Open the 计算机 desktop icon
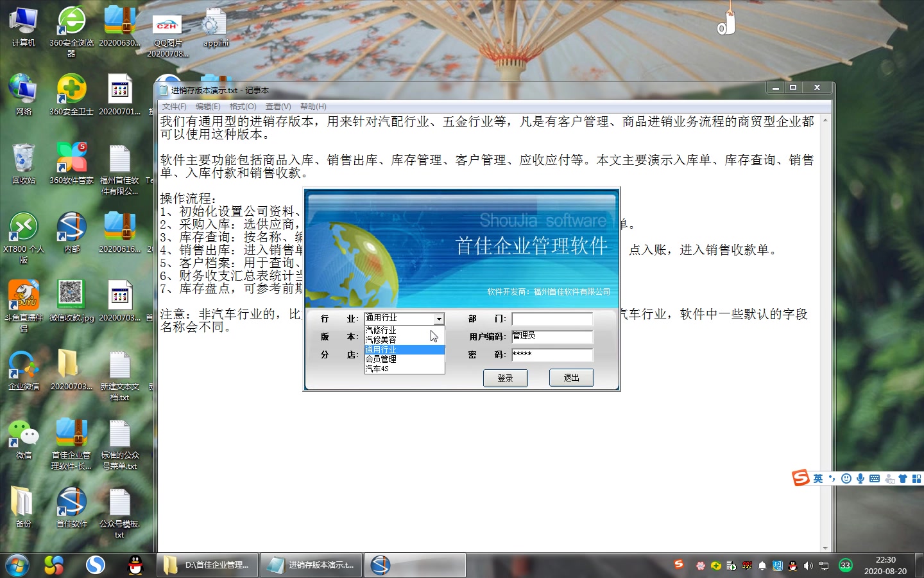Viewport: 924px width, 578px height. pos(24,26)
